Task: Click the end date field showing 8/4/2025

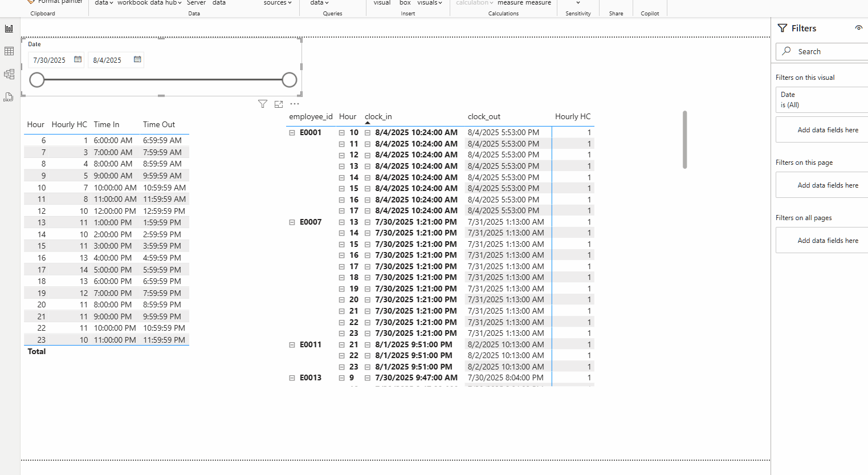Action: pos(108,60)
